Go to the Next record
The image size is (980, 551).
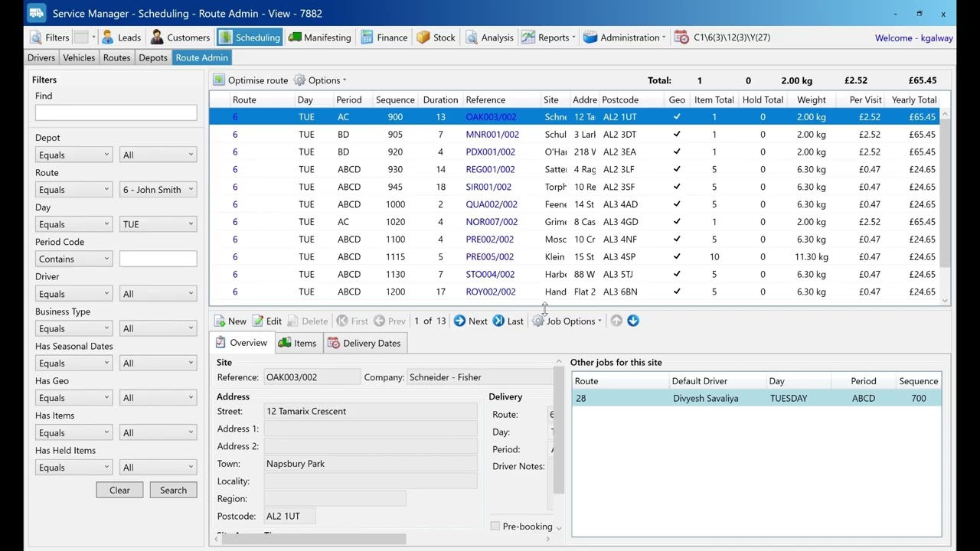tap(470, 321)
